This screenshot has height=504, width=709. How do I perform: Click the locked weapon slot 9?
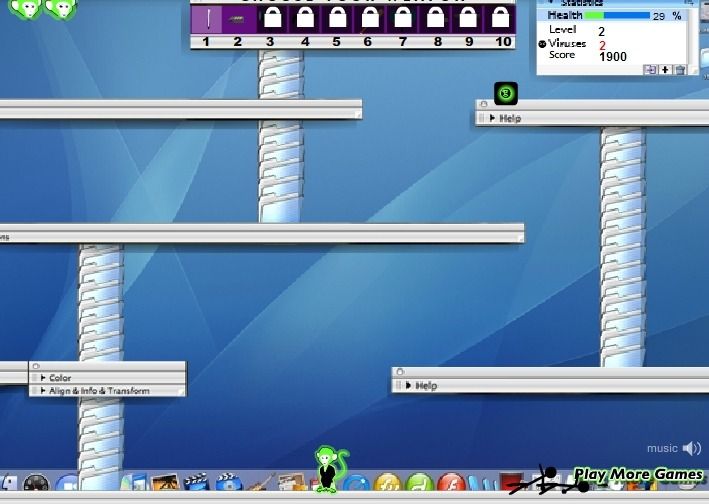coord(468,19)
